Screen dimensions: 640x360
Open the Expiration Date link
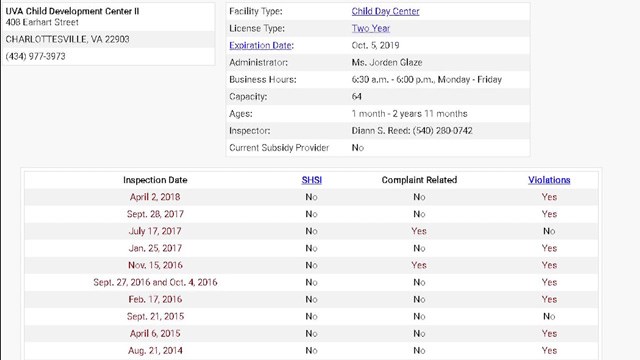(x=260, y=45)
